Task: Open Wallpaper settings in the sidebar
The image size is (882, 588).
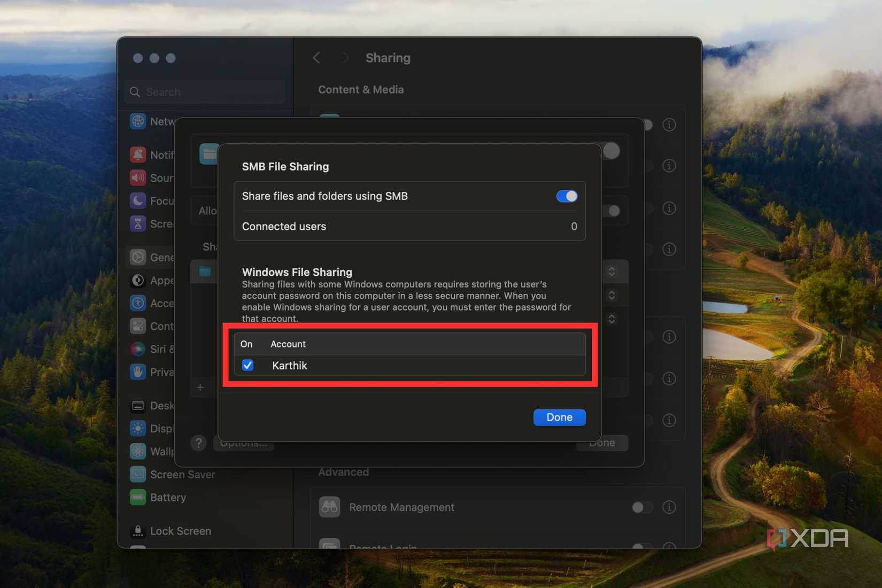Action: pos(152,452)
